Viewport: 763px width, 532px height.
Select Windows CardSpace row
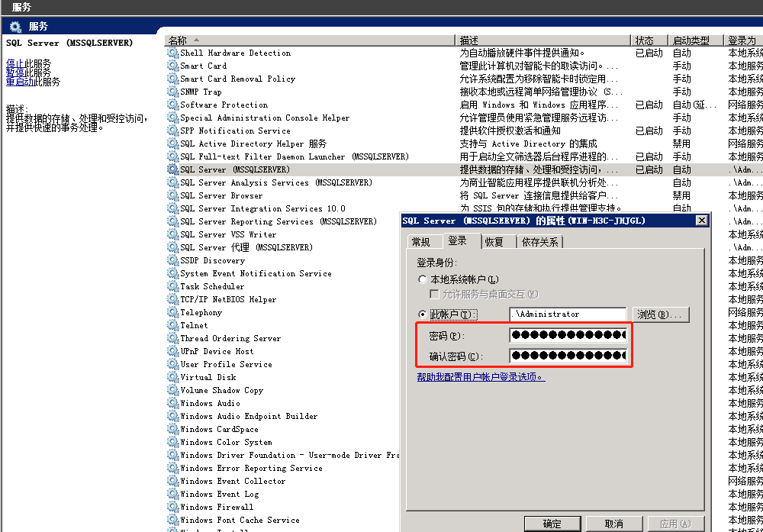(x=282, y=429)
